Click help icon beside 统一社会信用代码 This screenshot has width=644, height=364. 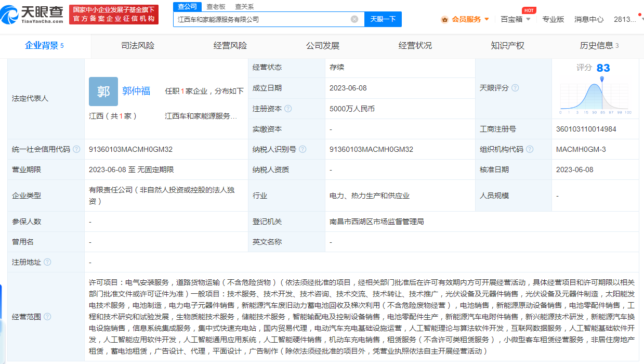point(77,149)
